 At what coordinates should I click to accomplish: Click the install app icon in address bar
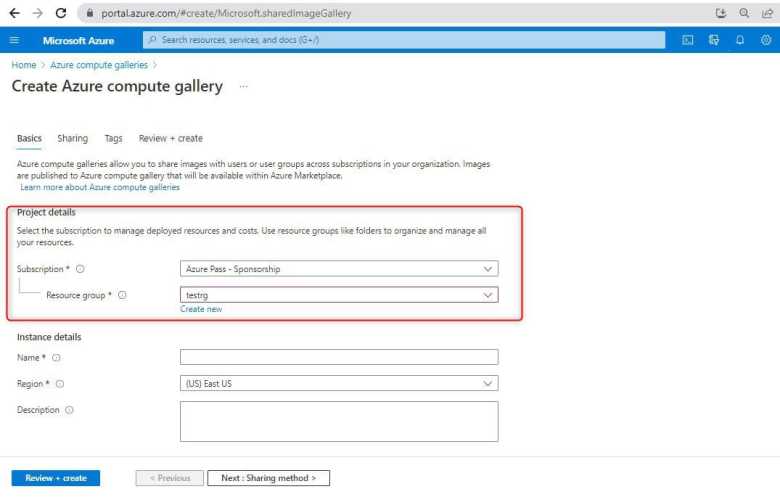click(721, 13)
